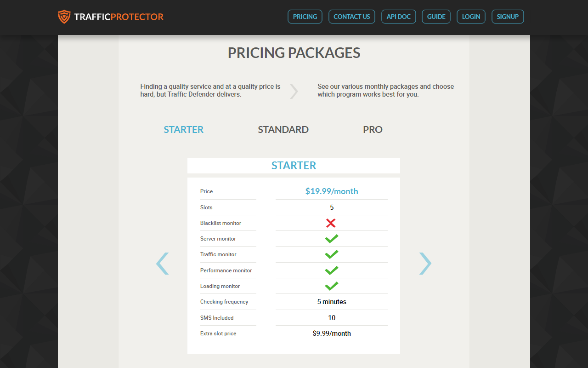588x368 pixels.
Task: Open the PRICING page
Action: pyautogui.click(x=305, y=17)
